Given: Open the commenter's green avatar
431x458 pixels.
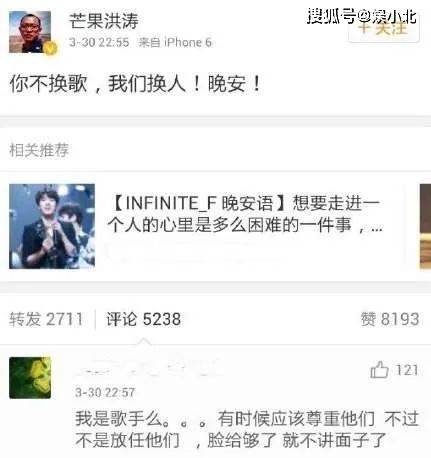Looking at the screenshot, I should (x=30, y=378).
